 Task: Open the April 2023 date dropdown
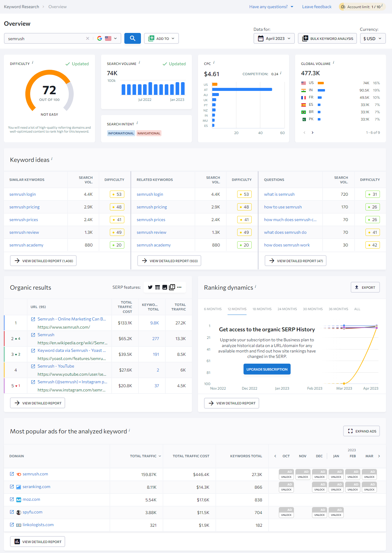(274, 38)
